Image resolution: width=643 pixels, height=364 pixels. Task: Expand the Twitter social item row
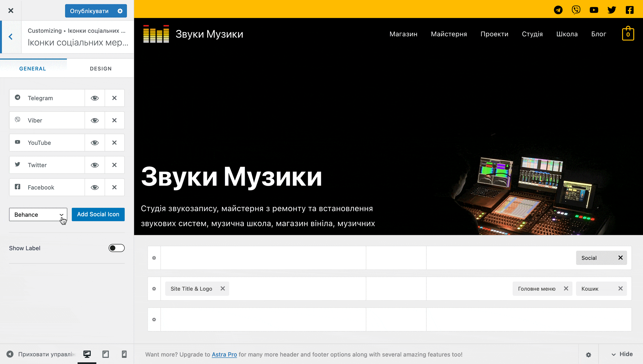pyautogui.click(x=47, y=165)
